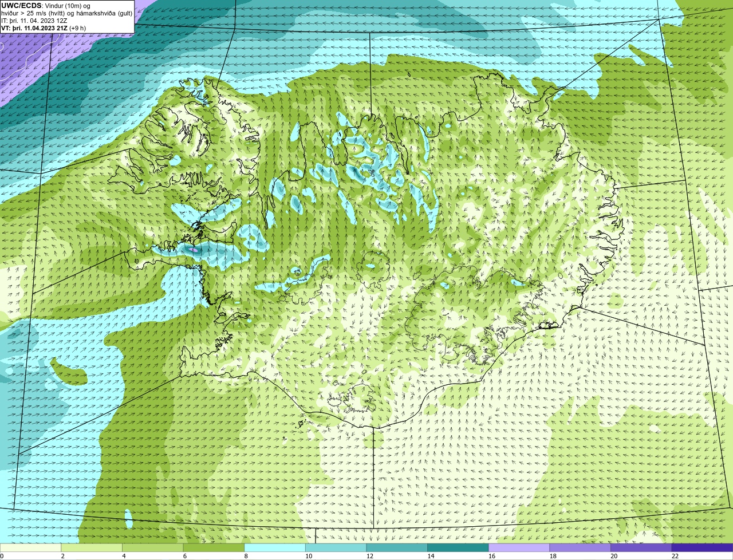This screenshot has width=733, height=560.
Task: Click the 'UWC/ECDS: Vindur (10m) og' title line
Action: (x=46, y=6)
